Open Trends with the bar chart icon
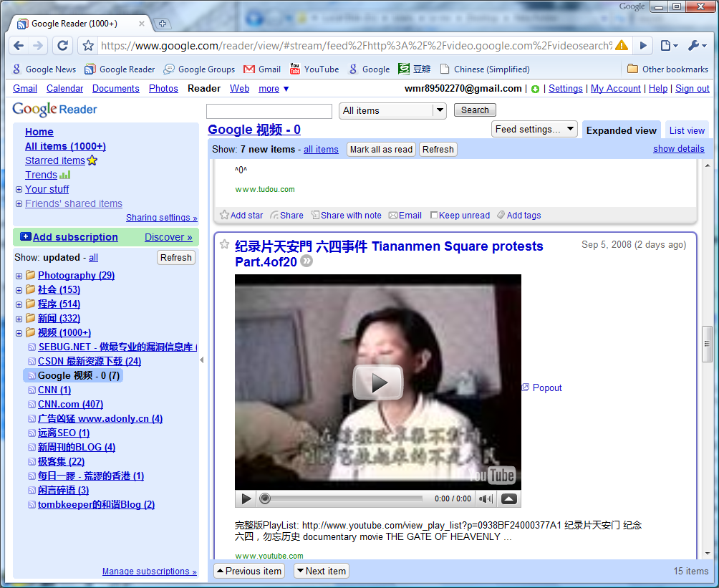Image resolution: width=719 pixels, height=588 pixels. tap(65, 175)
